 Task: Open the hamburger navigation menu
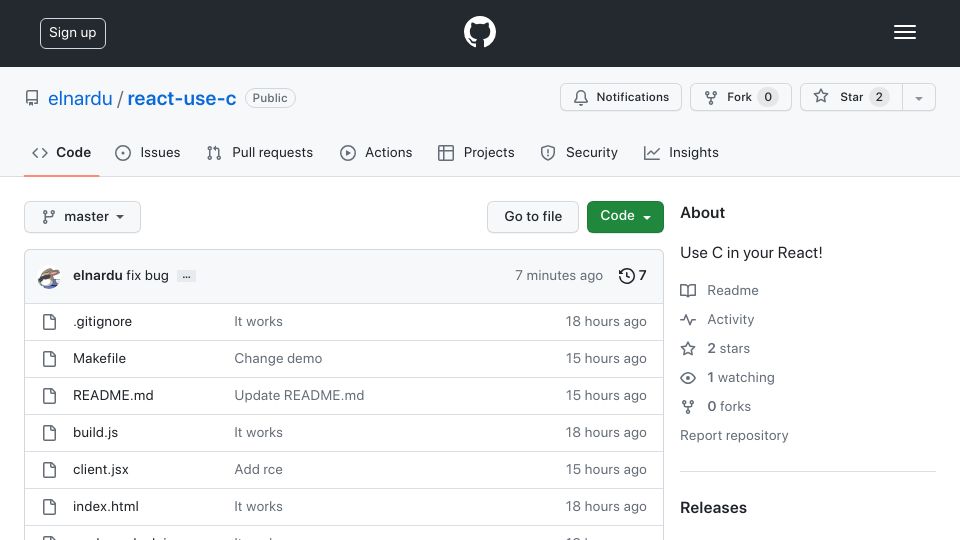[x=904, y=32]
